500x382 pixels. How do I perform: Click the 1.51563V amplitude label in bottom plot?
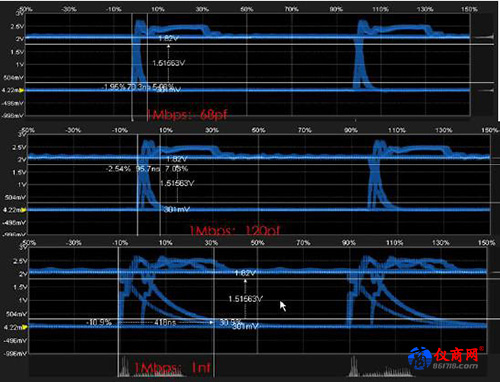[245, 299]
